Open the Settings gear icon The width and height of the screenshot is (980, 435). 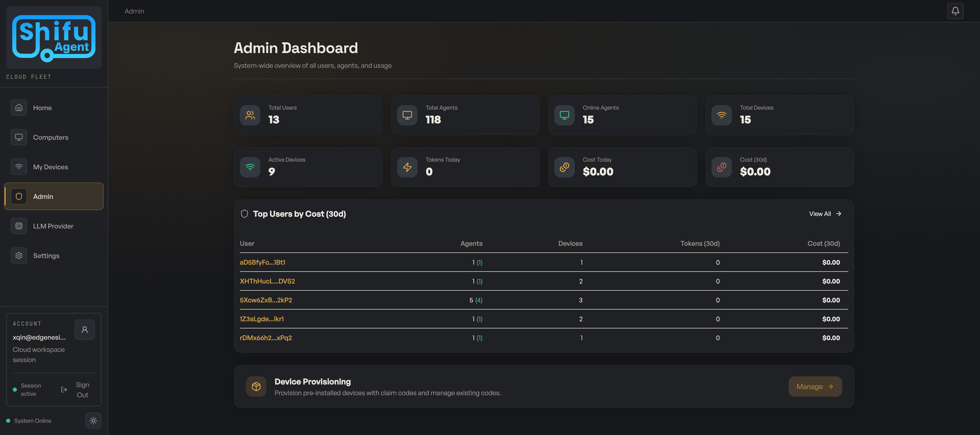click(x=19, y=255)
